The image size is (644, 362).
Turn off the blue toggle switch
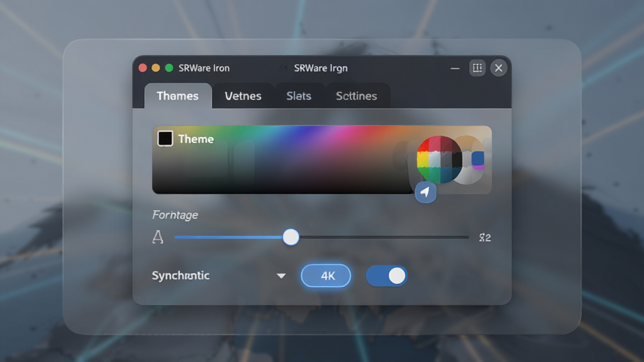click(x=387, y=276)
